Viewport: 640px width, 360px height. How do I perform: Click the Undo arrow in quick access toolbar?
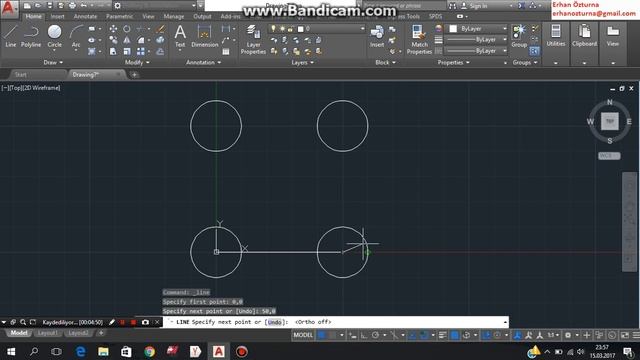(x=84, y=6)
